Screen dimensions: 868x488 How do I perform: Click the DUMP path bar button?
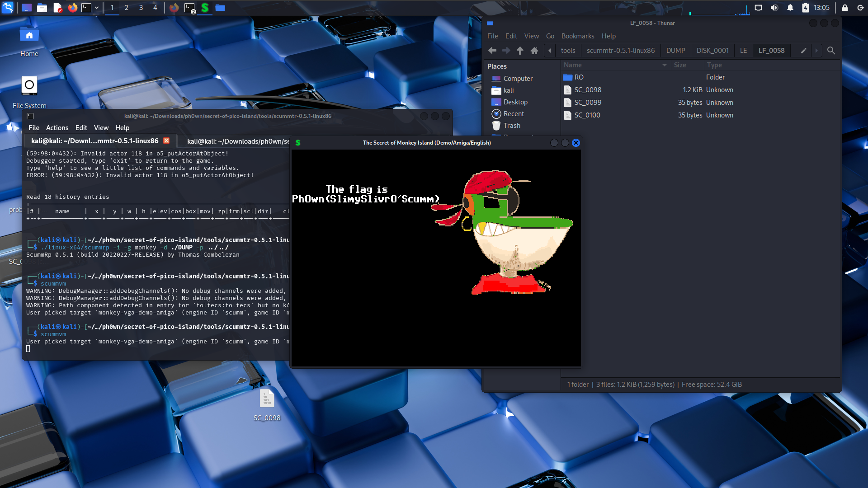675,51
